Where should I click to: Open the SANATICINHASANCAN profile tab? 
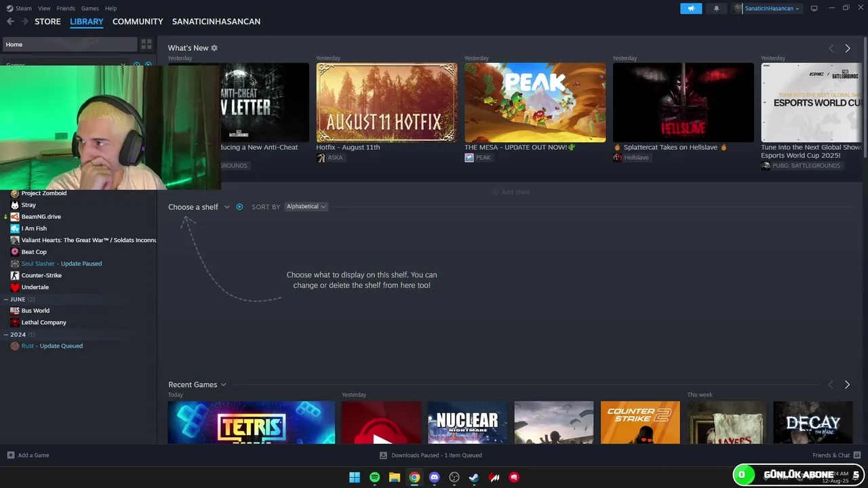pos(216,22)
